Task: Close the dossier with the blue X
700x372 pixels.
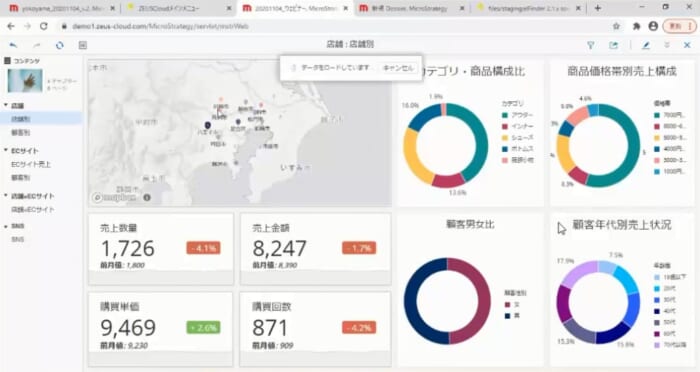Action: point(687,45)
